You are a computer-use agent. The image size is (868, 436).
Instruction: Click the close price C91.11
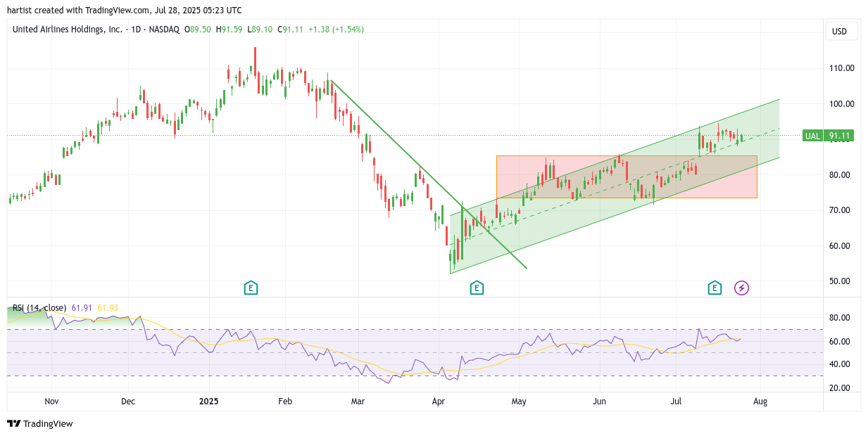coord(291,30)
